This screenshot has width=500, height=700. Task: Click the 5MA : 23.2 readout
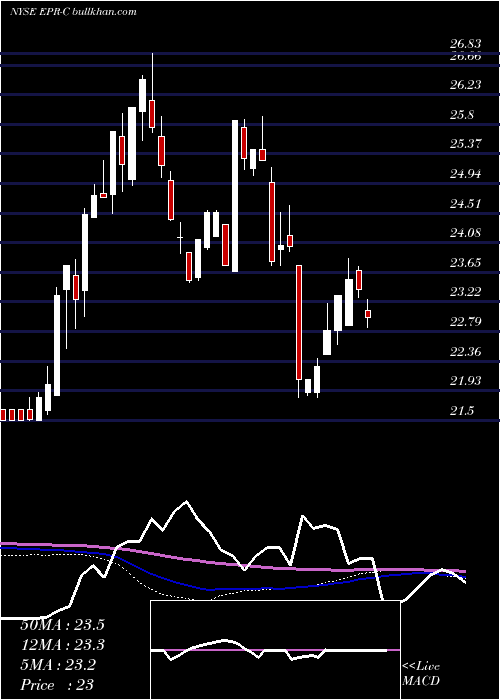pos(58,665)
